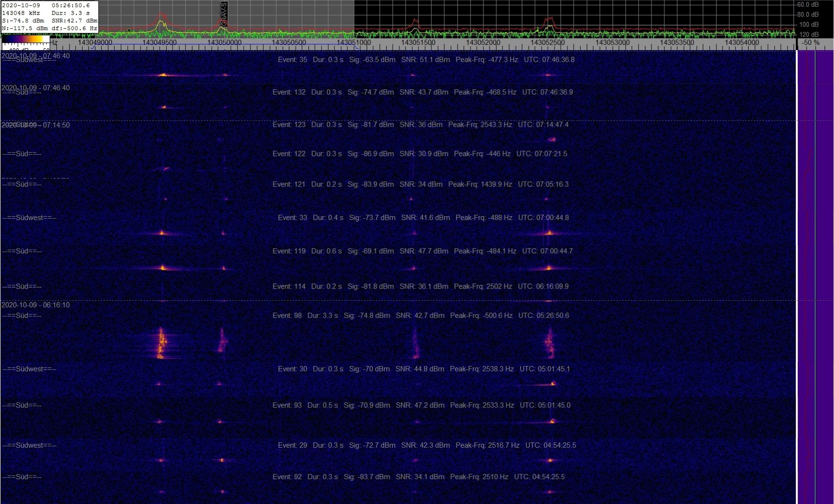The height and width of the screenshot is (504, 834).
Task: Click the 120 dB scale label
Action: tap(809, 34)
